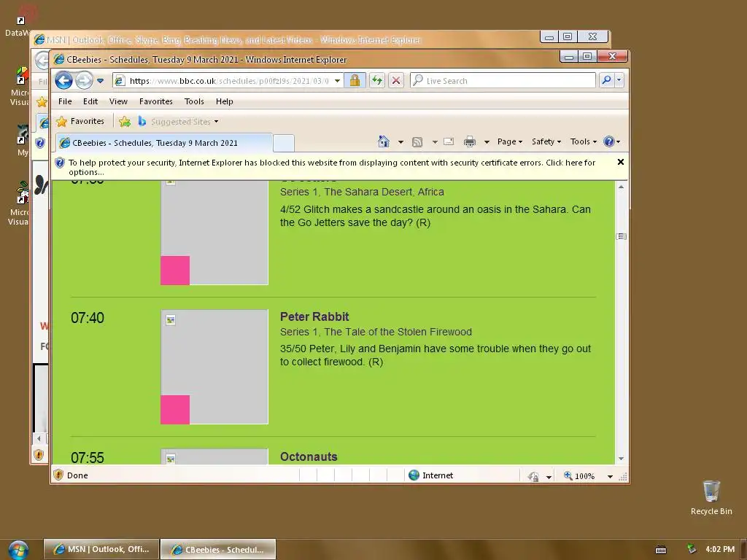The height and width of the screenshot is (560, 747).
Task: Select the CBeebies Schedules tab
Action: coord(164,143)
